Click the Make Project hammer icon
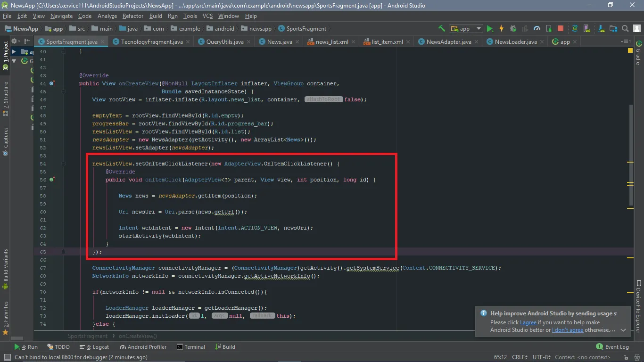 point(441,29)
